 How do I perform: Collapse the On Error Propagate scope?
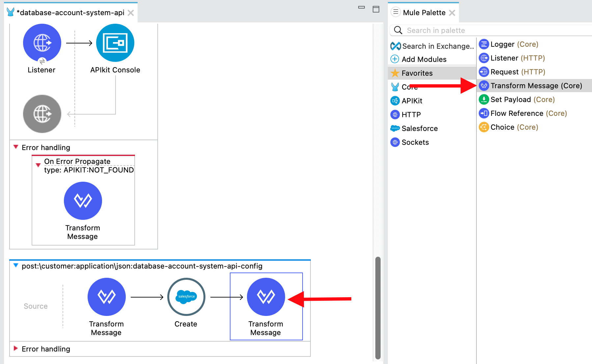click(38, 165)
